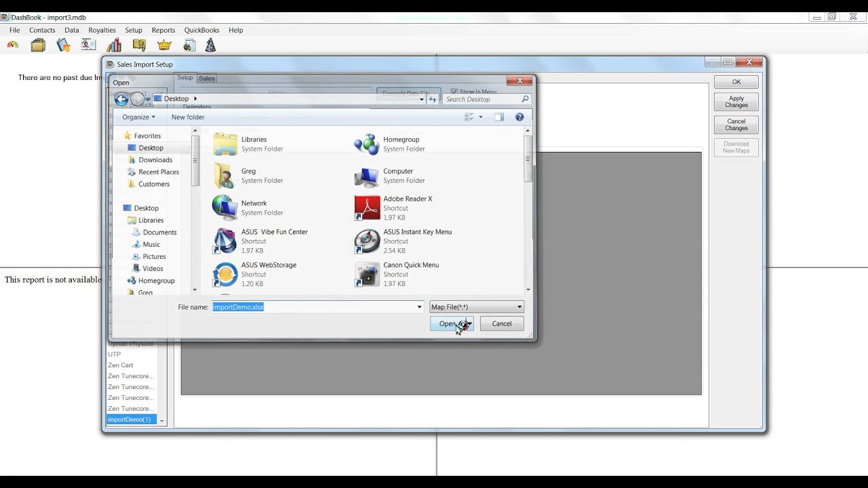The width and height of the screenshot is (868, 488).
Task: Open the Royalties menu
Action: (102, 30)
